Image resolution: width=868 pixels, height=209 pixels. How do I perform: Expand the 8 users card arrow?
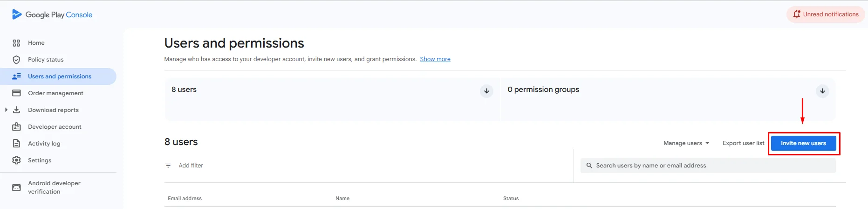coord(486,91)
